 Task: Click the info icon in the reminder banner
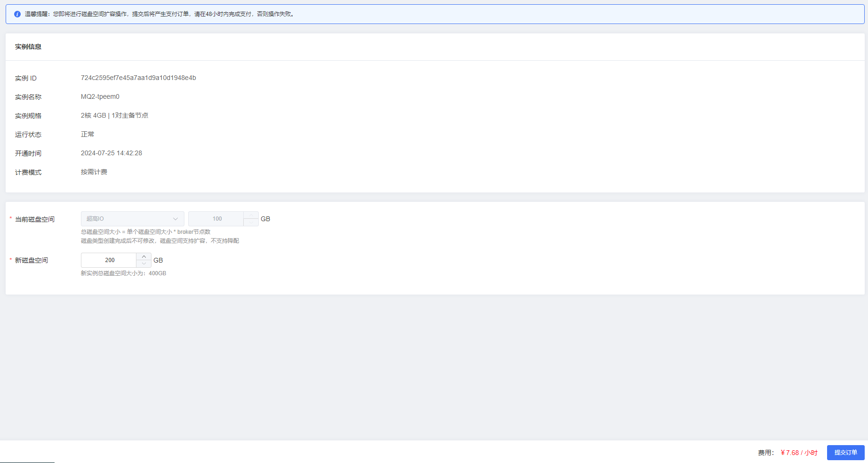(17, 14)
